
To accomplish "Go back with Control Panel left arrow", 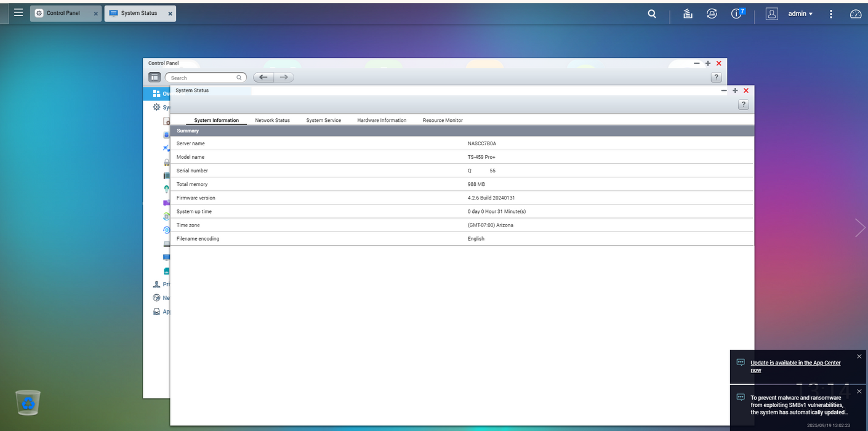I will click(x=263, y=77).
